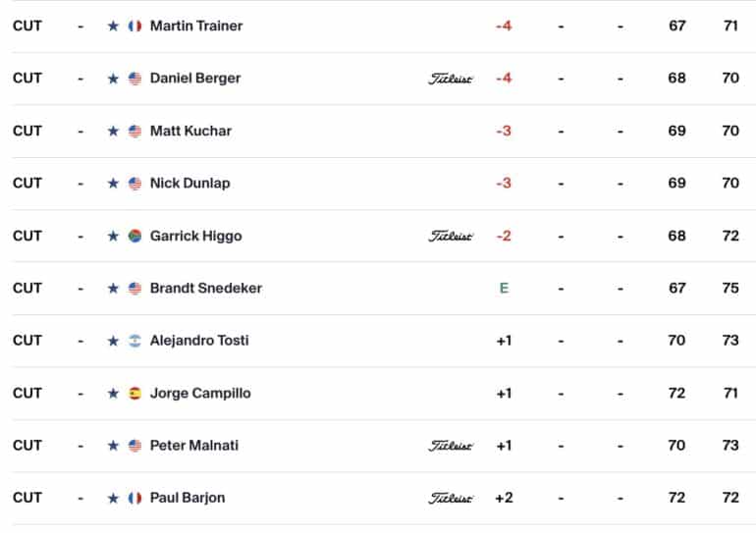
Task: Click Nick Dunlap's -3 total score
Action: pos(504,184)
